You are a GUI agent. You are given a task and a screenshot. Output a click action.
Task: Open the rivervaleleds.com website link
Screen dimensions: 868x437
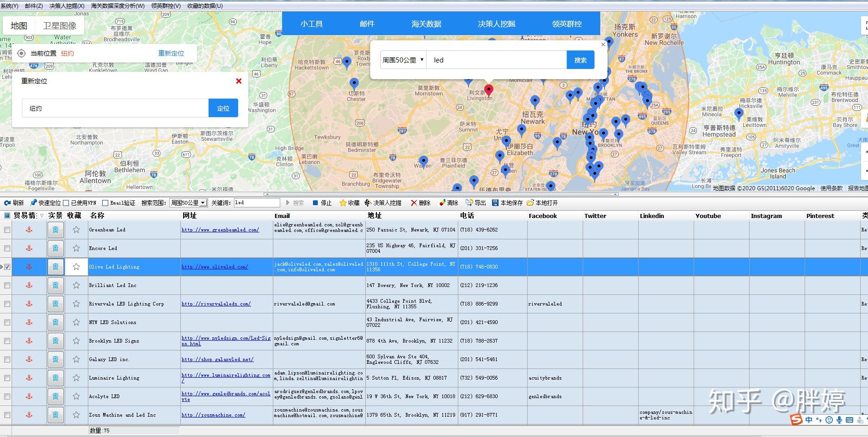pyautogui.click(x=216, y=304)
